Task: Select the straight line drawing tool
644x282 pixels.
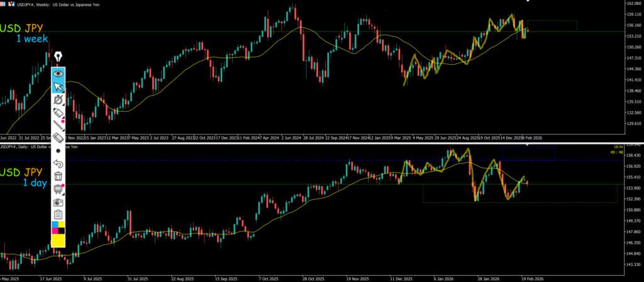Action: click(x=58, y=126)
